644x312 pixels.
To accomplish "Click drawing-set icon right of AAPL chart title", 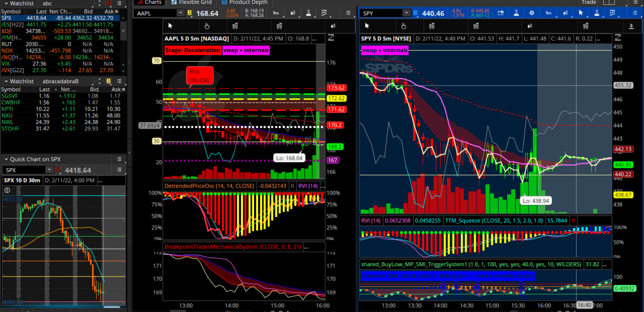I will coord(331,38).
